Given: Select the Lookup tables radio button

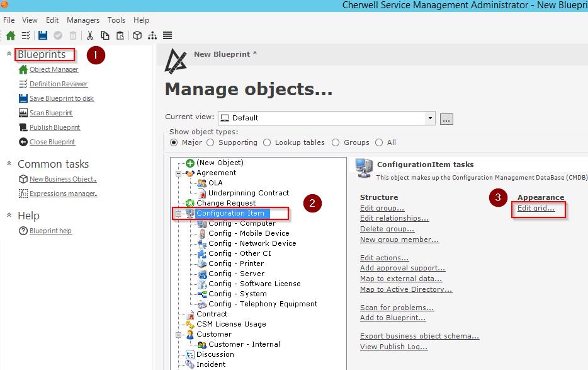Looking at the screenshot, I should 267,142.
